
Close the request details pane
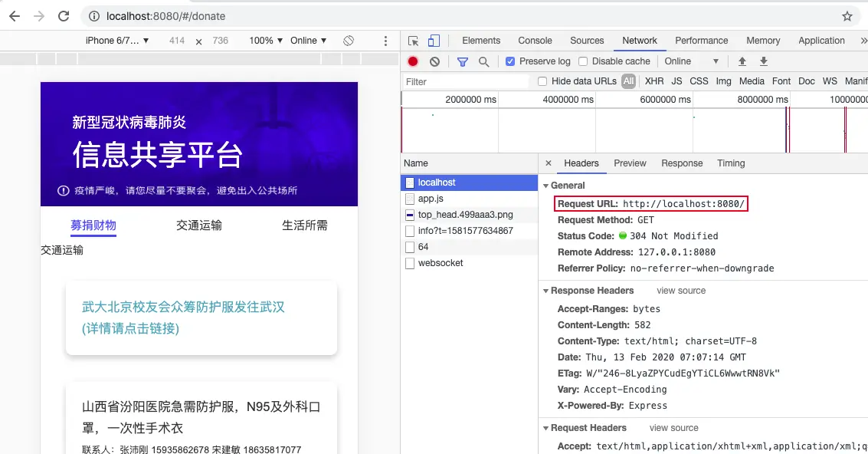point(549,163)
